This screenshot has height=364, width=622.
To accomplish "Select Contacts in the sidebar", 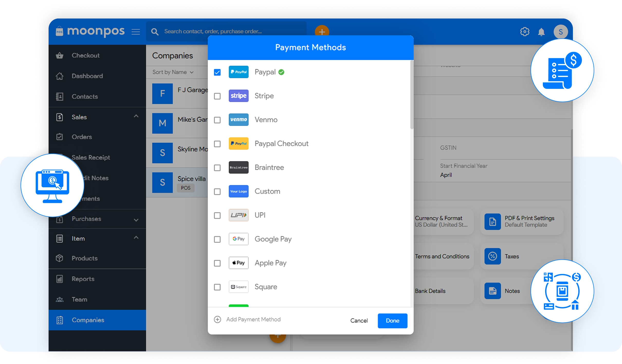I will click(x=85, y=96).
